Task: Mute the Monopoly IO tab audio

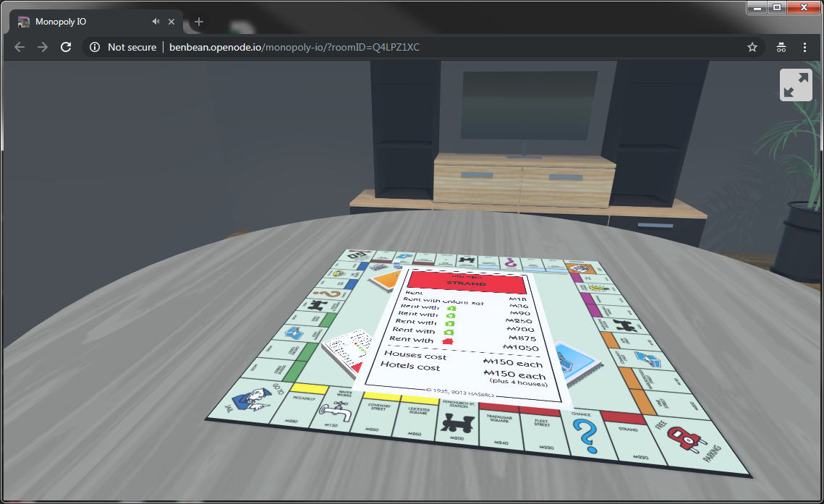Action: (156, 22)
